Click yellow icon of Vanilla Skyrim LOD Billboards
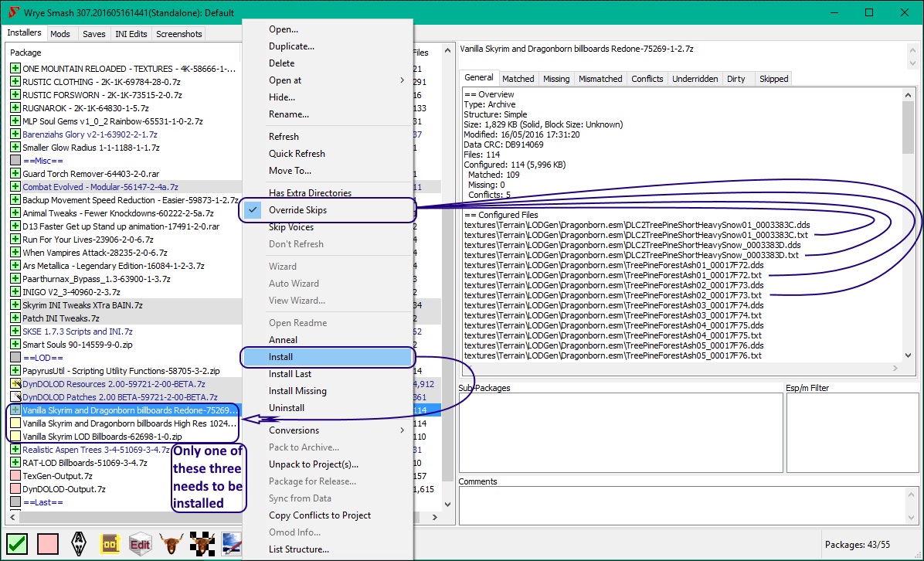The width and height of the screenshot is (924, 561). pos(15,436)
